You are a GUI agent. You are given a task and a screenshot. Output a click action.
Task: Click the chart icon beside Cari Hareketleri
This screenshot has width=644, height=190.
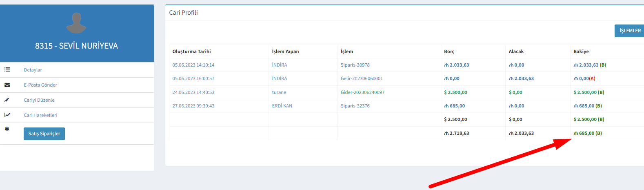coord(7,115)
